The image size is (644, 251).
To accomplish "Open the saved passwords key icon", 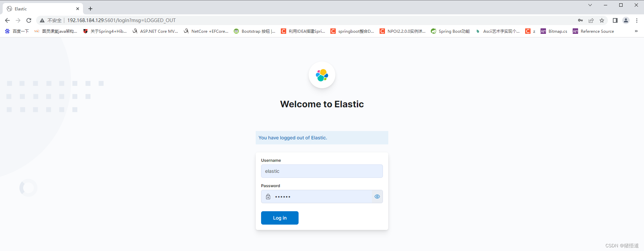I will (x=580, y=20).
